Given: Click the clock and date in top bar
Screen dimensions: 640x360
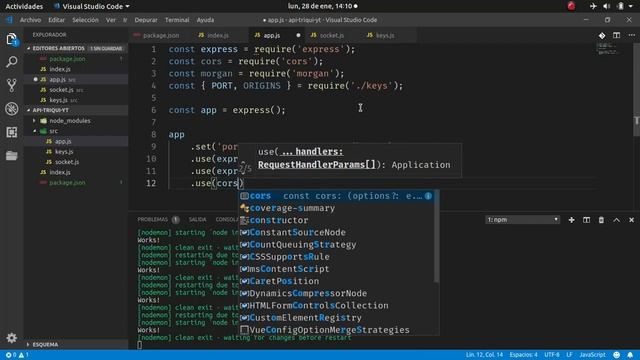Looking at the screenshot, I should point(322,6).
